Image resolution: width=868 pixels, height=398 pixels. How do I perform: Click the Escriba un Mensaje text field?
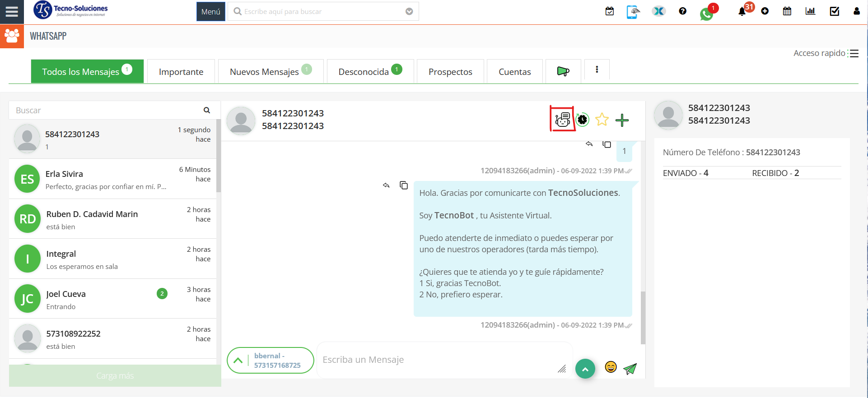coord(438,360)
